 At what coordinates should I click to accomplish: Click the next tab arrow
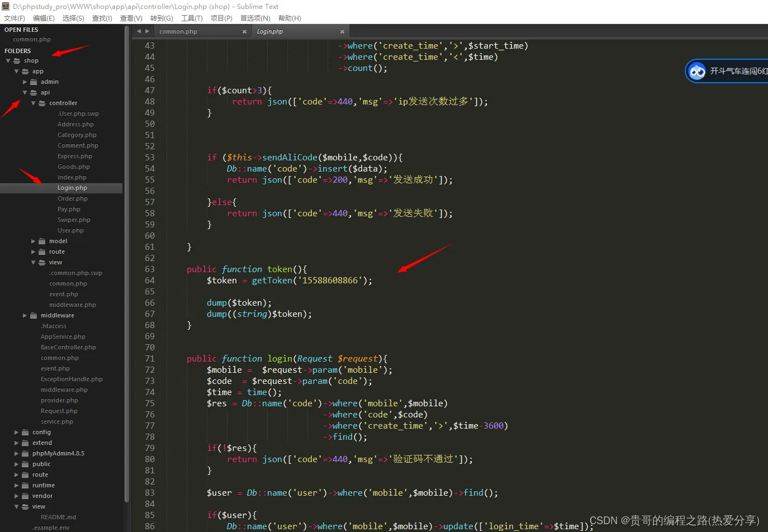click(147, 31)
